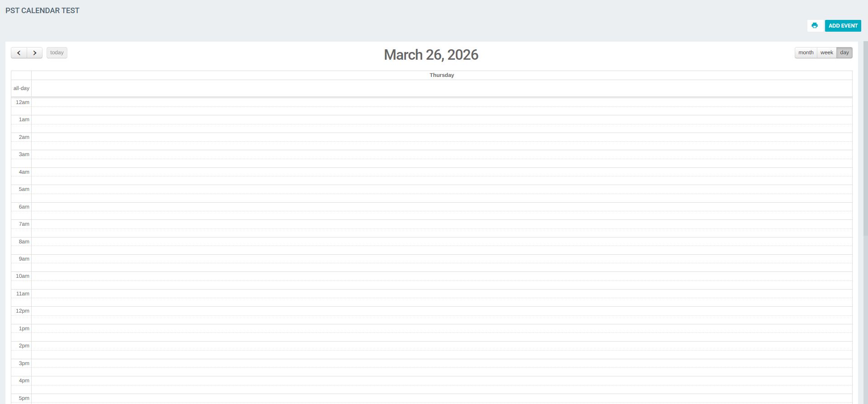Select the day view tab
The image size is (868, 404).
pos(844,53)
